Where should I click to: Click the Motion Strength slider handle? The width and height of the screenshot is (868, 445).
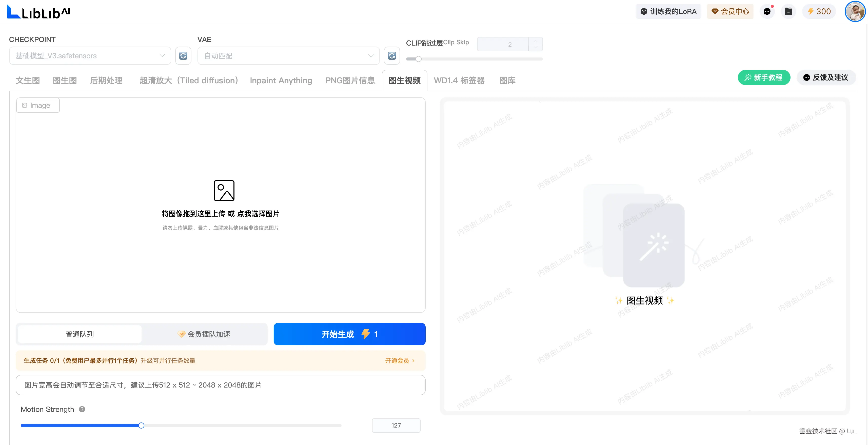[141, 426]
